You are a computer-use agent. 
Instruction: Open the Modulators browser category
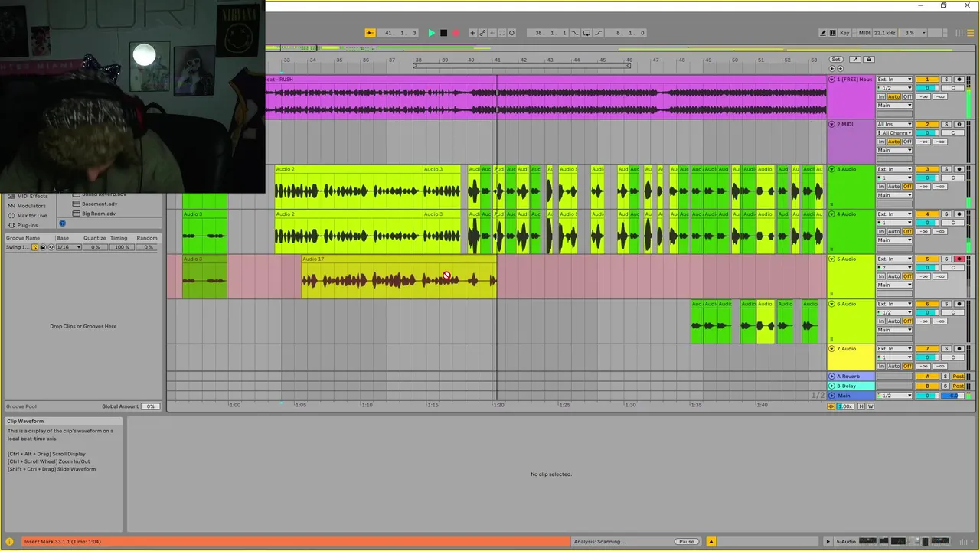(x=31, y=206)
